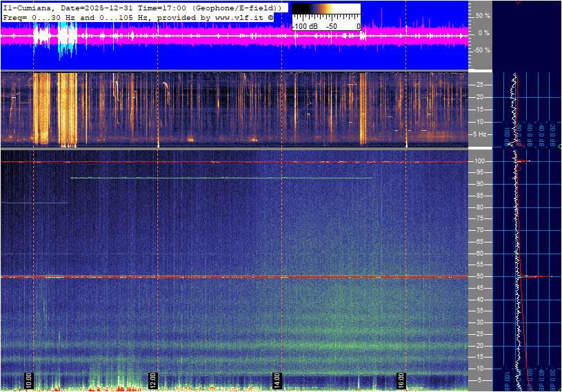Click the 20 Hz label on lower axis
The width and height of the screenshot is (562, 392).
[480, 347]
